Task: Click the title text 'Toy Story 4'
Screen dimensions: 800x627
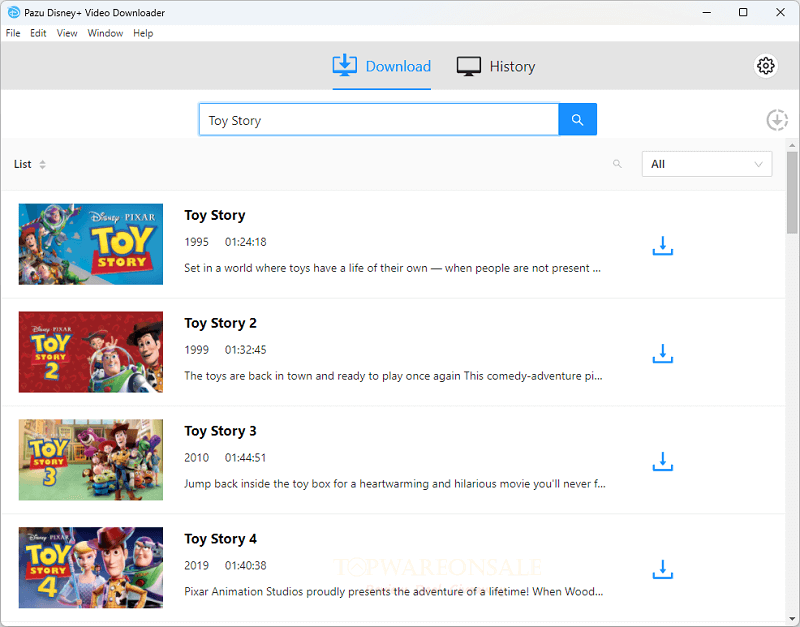Action: point(220,539)
